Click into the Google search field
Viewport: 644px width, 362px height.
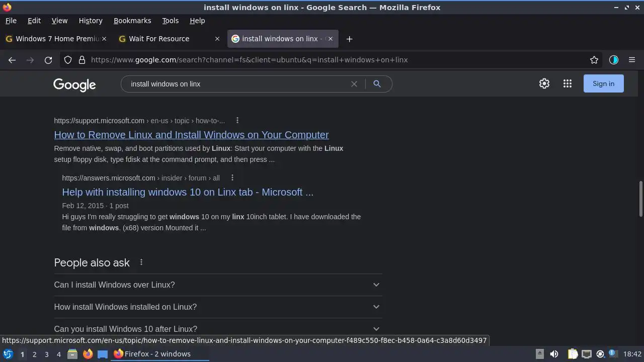[236, 84]
